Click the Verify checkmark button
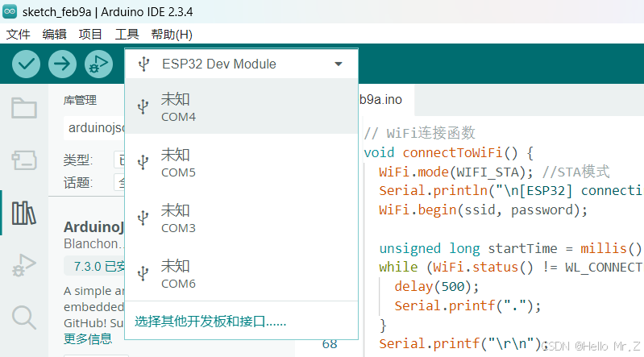 click(26, 64)
